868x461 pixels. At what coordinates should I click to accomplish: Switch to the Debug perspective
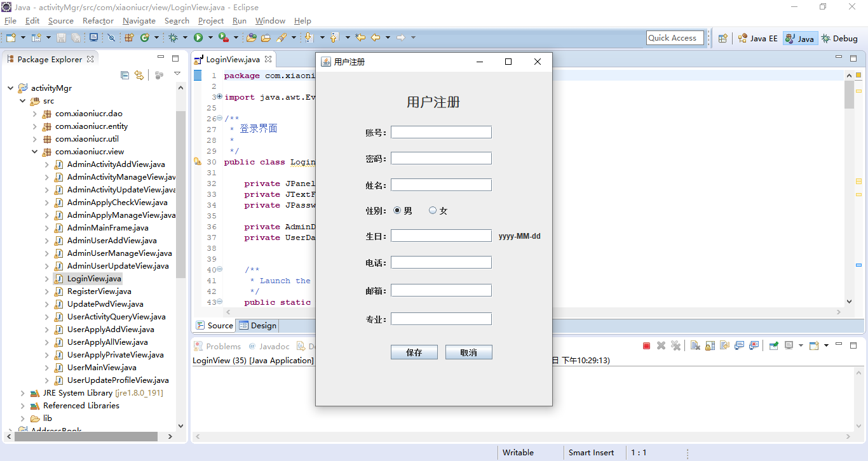(x=839, y=38)
